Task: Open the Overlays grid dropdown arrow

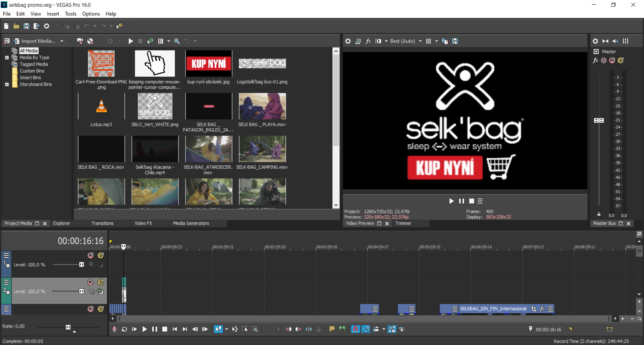Action: [x=437, y=41]
